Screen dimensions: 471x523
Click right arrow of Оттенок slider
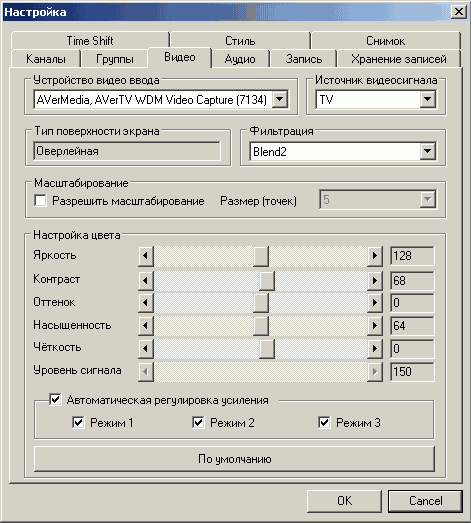point(375,303)
